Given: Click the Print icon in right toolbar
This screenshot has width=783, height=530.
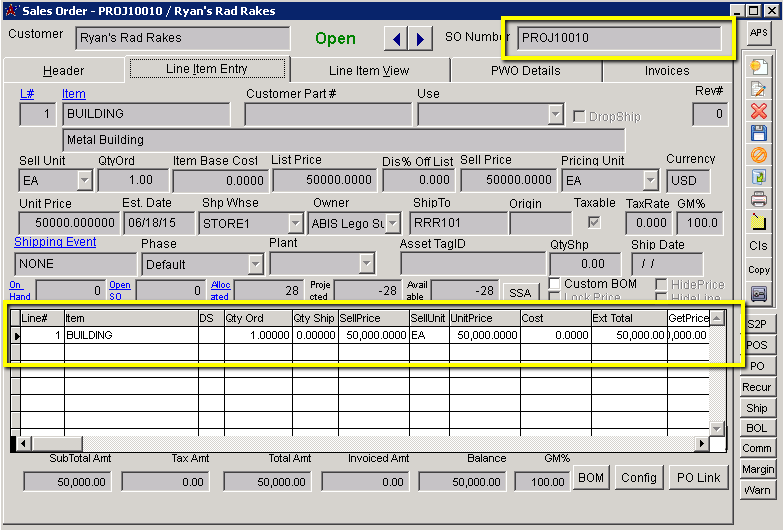Looking at the screenshot, I should (x=759, y=199).
